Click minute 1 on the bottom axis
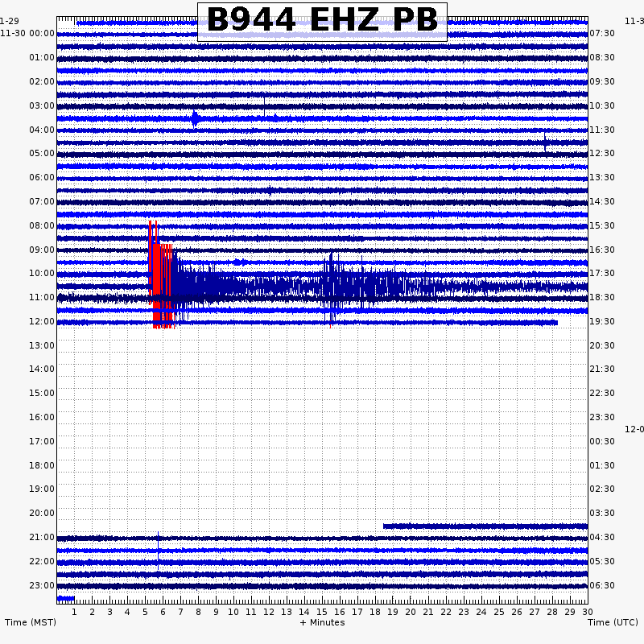 pos(74,612)
